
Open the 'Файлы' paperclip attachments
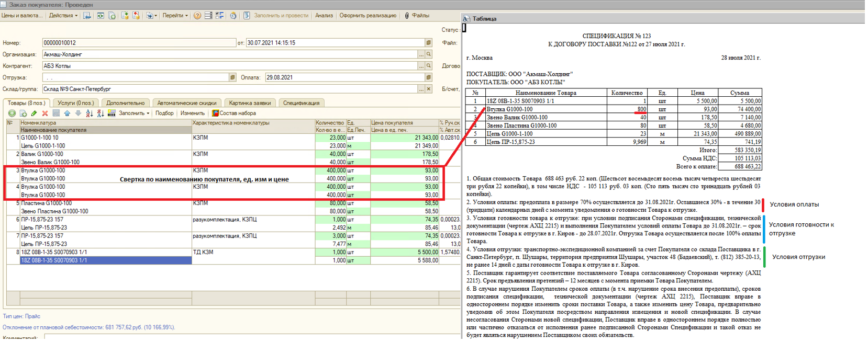click(417, 16)
